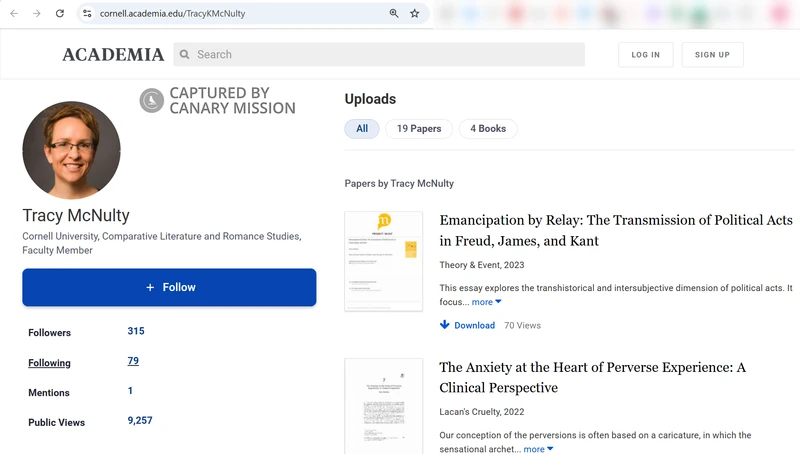This screenshot has width=800, height=454.
Task: Click the SIGN UP button
Action: pyautogui.click(x=712, y=55)
